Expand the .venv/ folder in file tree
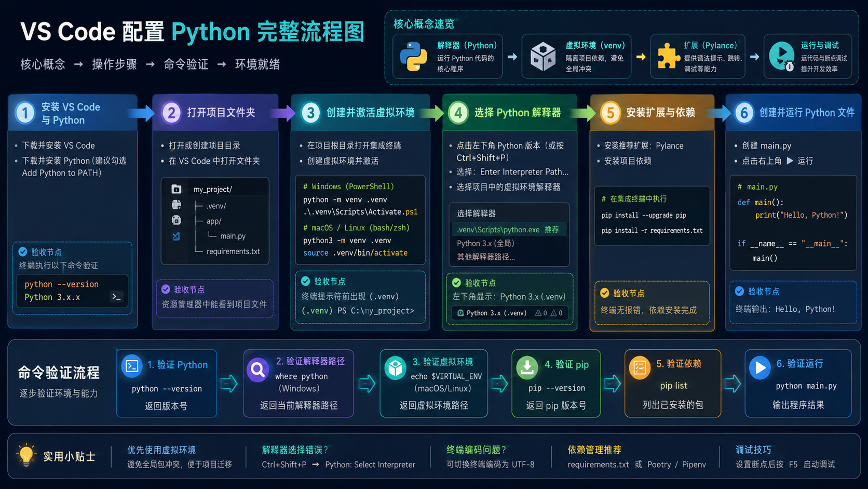The height and width of the screenshot is (489, 868). point(216,206)
